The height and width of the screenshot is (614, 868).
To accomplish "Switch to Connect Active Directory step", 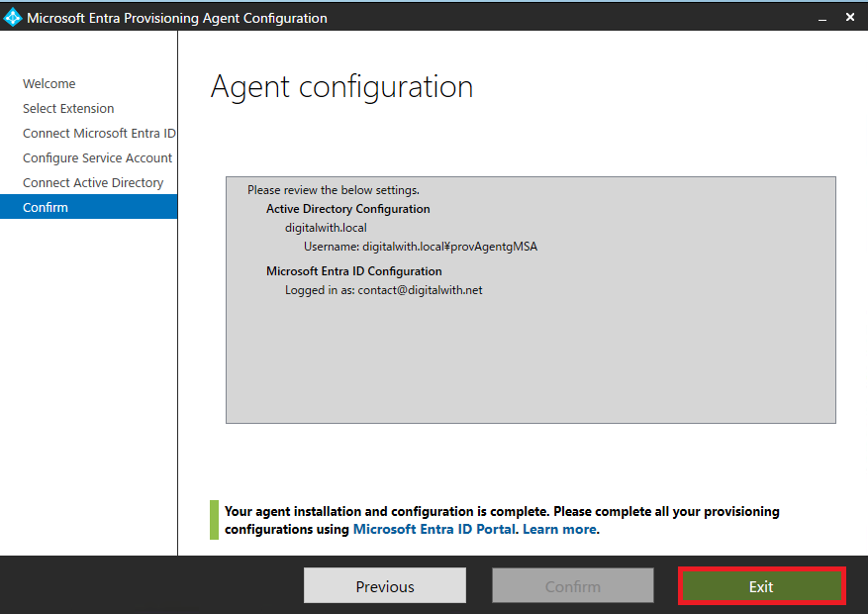I will pyautogui.click(x=93, y=183).
